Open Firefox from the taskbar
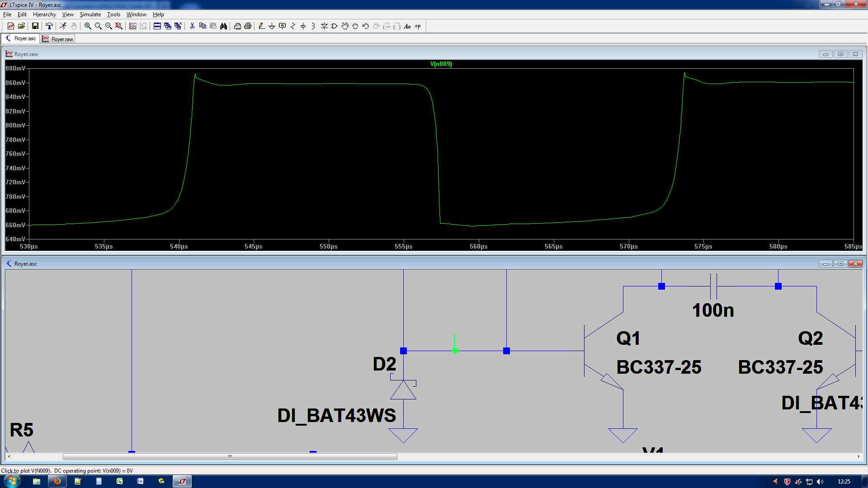The height and width of the screenshot is (488, 868). point(57,481)
